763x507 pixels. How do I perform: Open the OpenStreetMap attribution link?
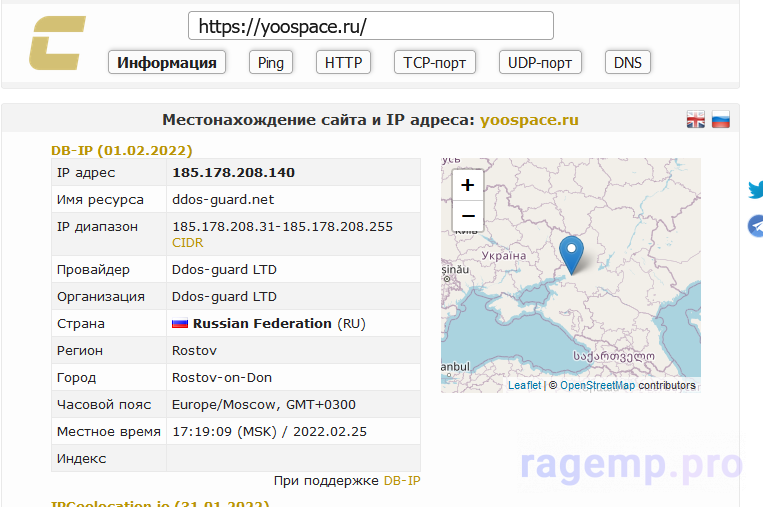click(598, 385)
